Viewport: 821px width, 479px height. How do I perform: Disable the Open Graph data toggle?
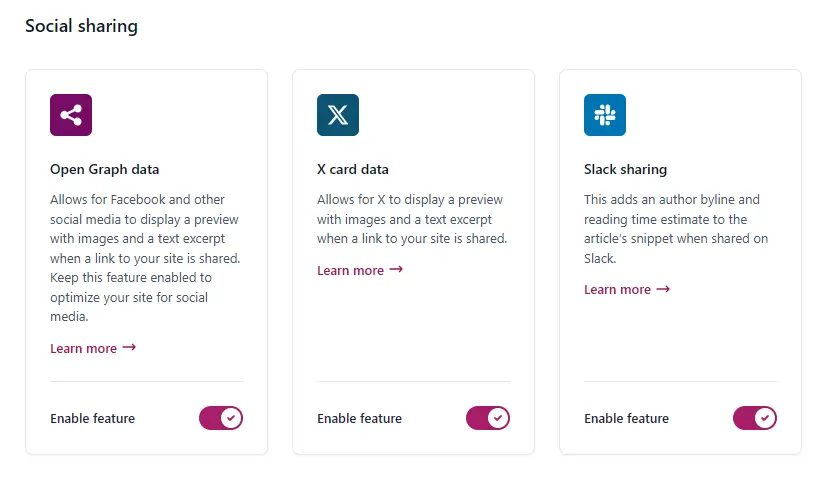click(221, 418)
